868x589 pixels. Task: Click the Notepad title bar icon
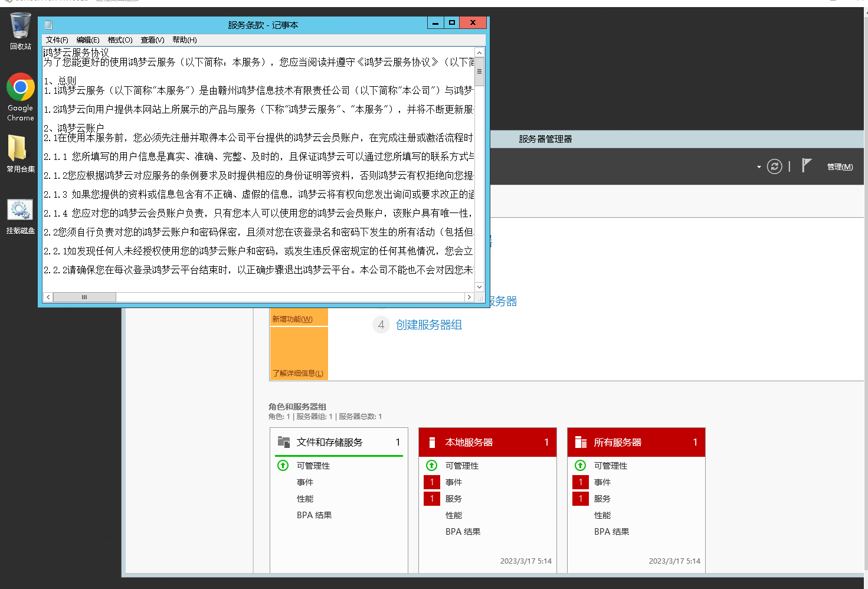(x=49, y=25)
